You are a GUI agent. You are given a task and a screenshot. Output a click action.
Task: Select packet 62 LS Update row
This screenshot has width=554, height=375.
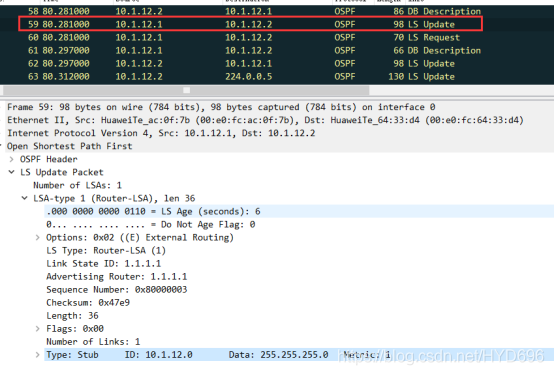tap(277, 64)
